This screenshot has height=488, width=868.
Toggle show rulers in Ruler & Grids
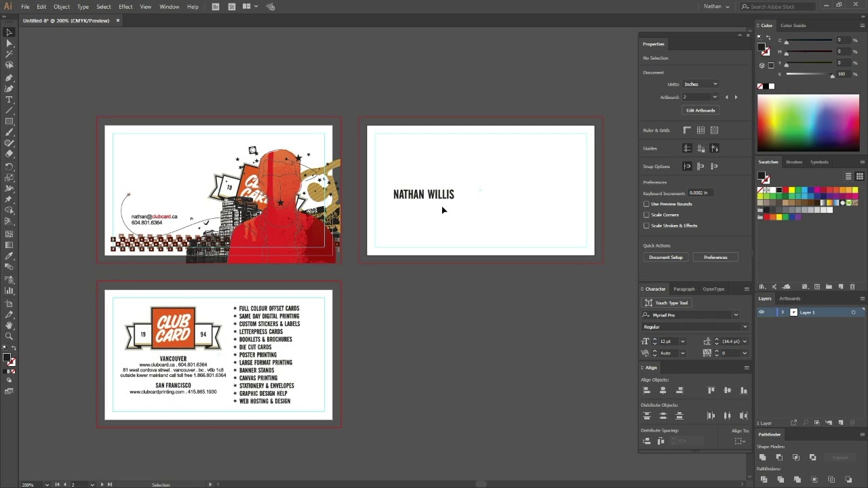pos(687,130)
